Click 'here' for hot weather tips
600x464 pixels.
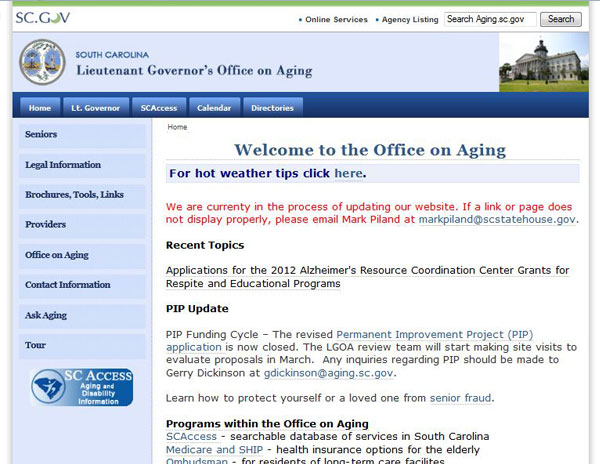348,173
